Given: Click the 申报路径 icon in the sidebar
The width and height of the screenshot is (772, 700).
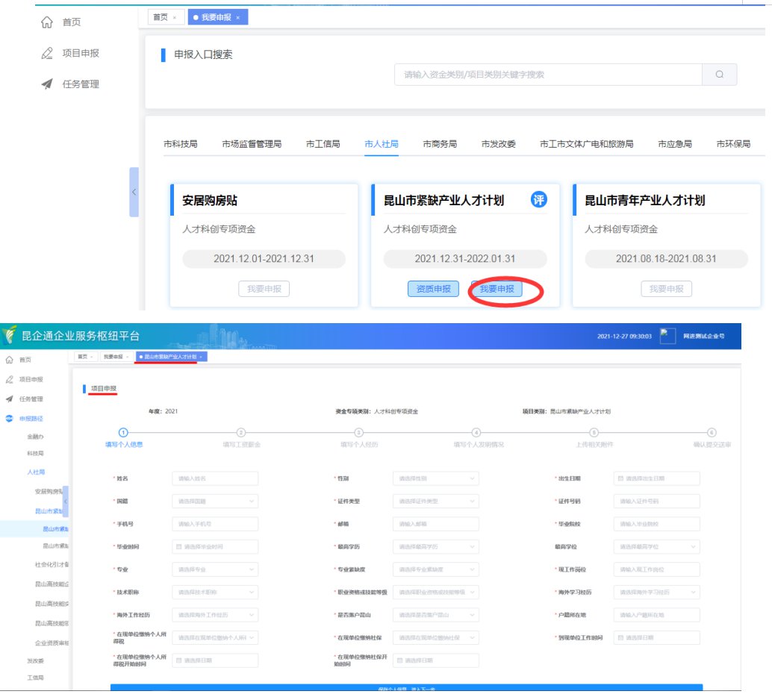Looking at the screenshot, I should click(x=9, y=419).
